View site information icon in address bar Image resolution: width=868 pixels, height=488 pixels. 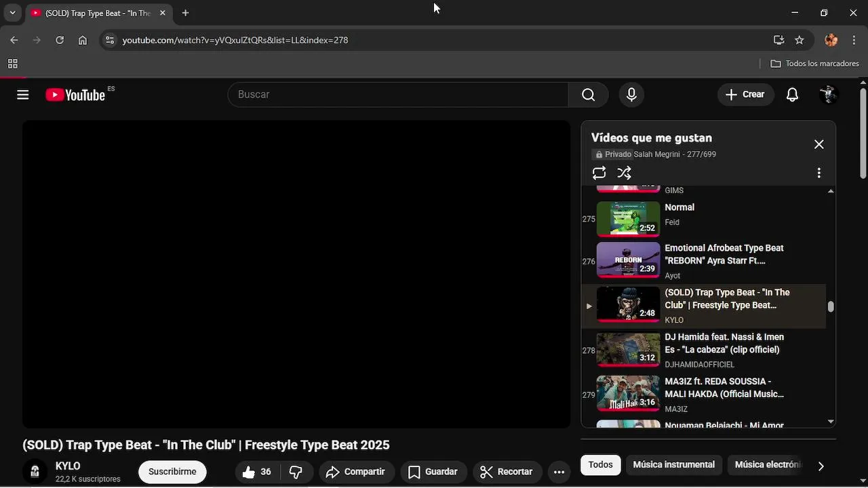click(x=109, y=40)
